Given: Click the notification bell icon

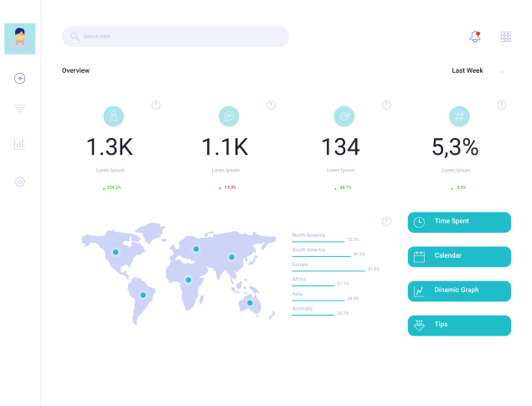Looking at the screenshot, I should [x=475, y=36].
